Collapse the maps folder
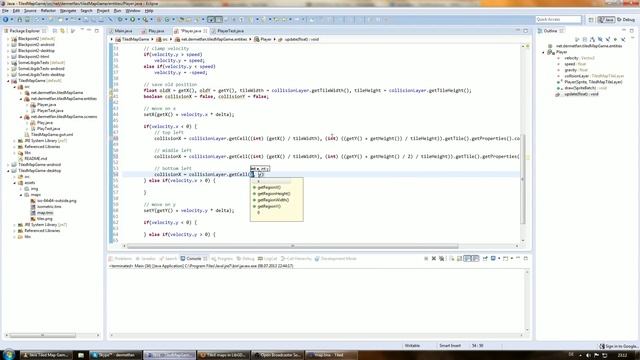640x360 pixels. coord(21,195)
